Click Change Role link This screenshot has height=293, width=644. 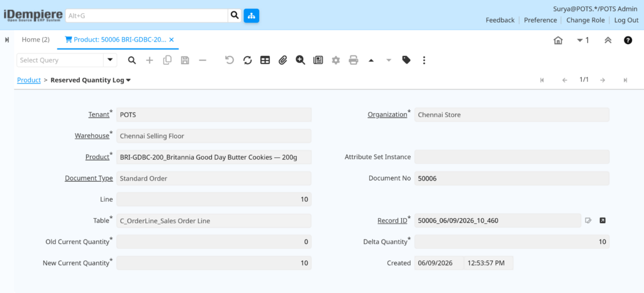[586, 20]
